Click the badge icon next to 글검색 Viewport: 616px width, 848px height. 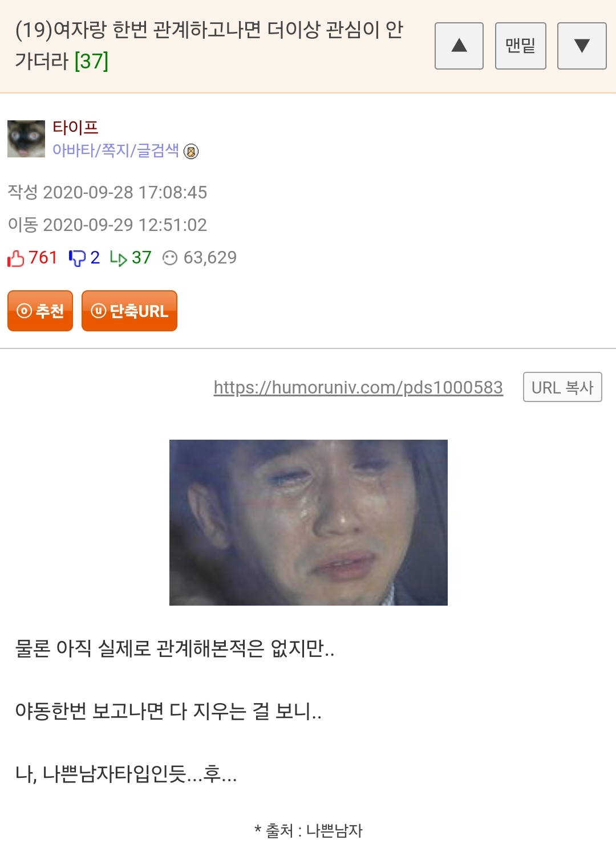click(x=191, y=151)
